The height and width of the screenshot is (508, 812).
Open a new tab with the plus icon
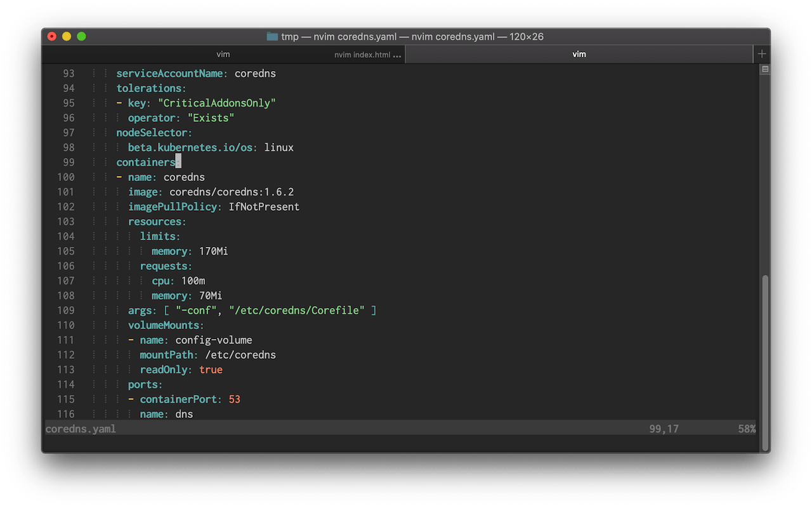pyautogui.click(x=761, y=54)
